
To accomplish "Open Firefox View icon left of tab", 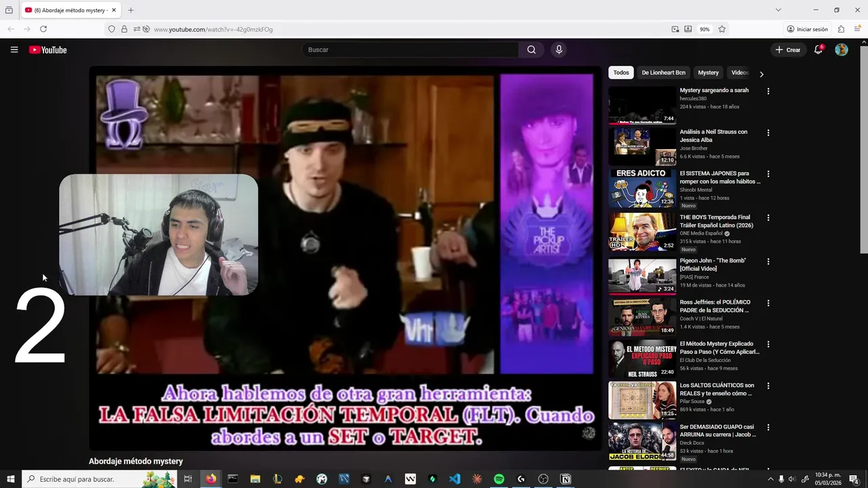I will (9, 10).
